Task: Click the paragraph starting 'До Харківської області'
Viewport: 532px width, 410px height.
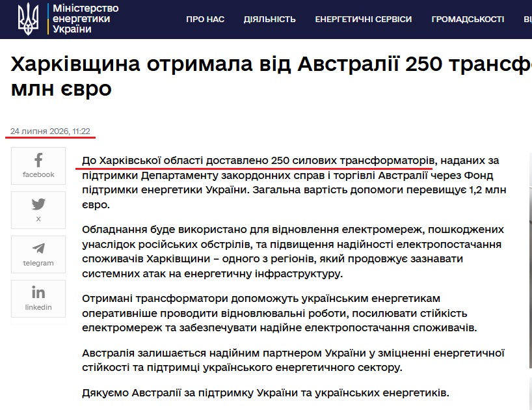Action: pos(294,183)
